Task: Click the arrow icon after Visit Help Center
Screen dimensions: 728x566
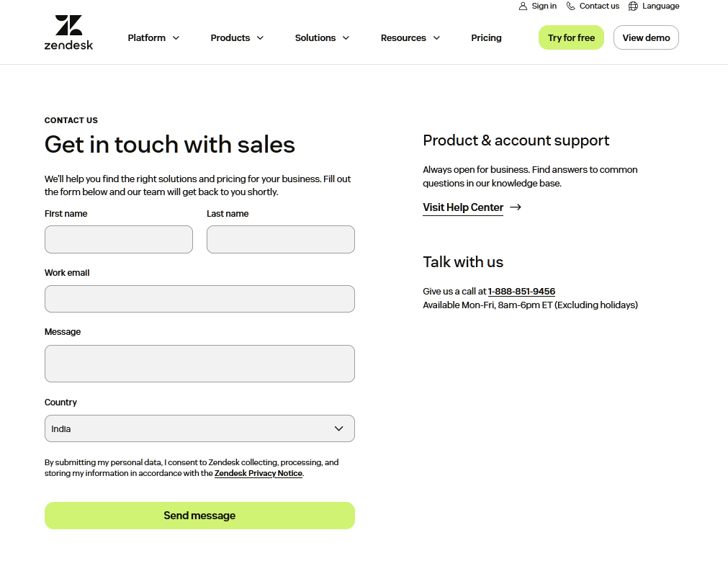Action: [516, 207]
